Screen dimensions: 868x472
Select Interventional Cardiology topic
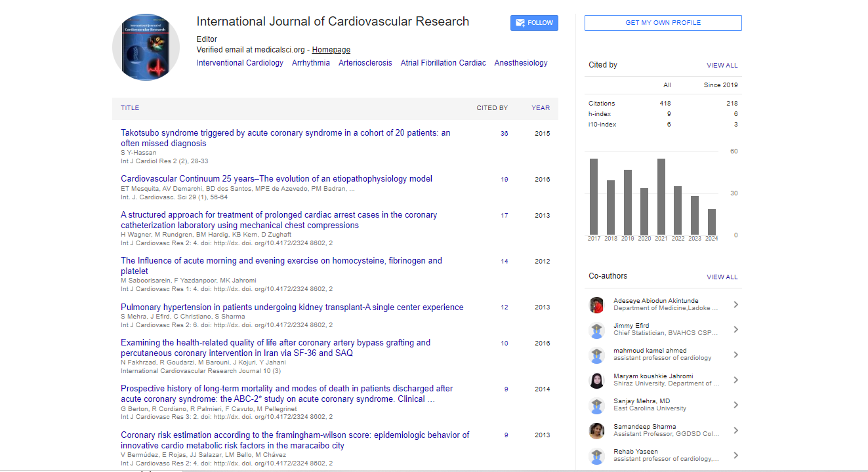tap(240, 63)
